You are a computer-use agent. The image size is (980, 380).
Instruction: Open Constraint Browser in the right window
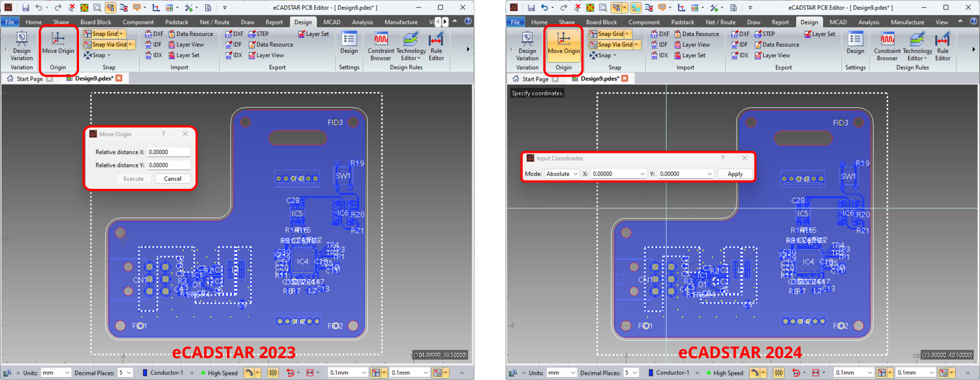coord(886,46)
